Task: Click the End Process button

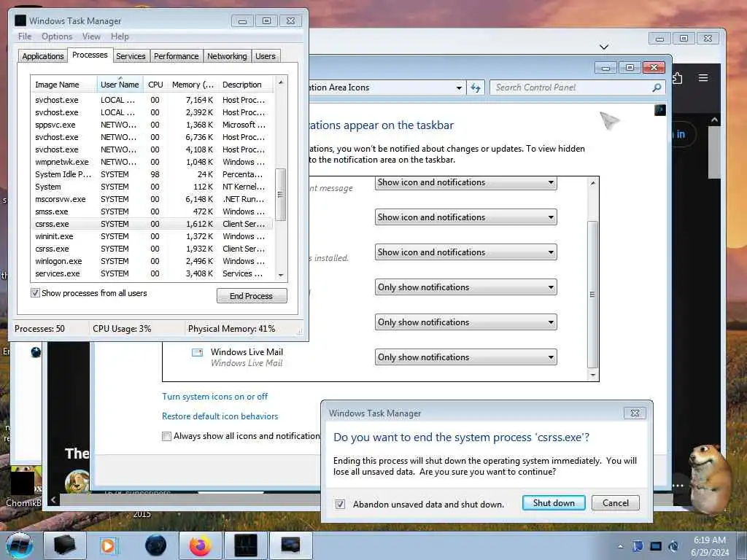Action: tap(252, 296)
